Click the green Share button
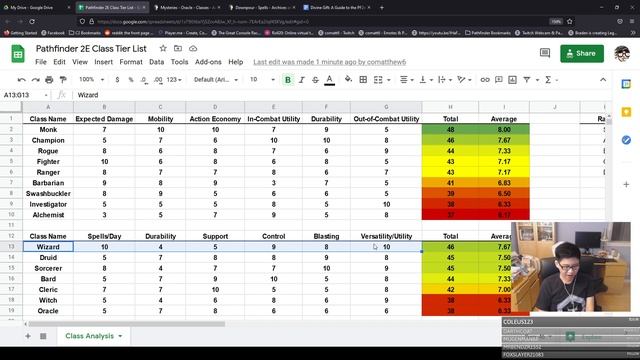640x360 pixels. (x=582, y=53)
